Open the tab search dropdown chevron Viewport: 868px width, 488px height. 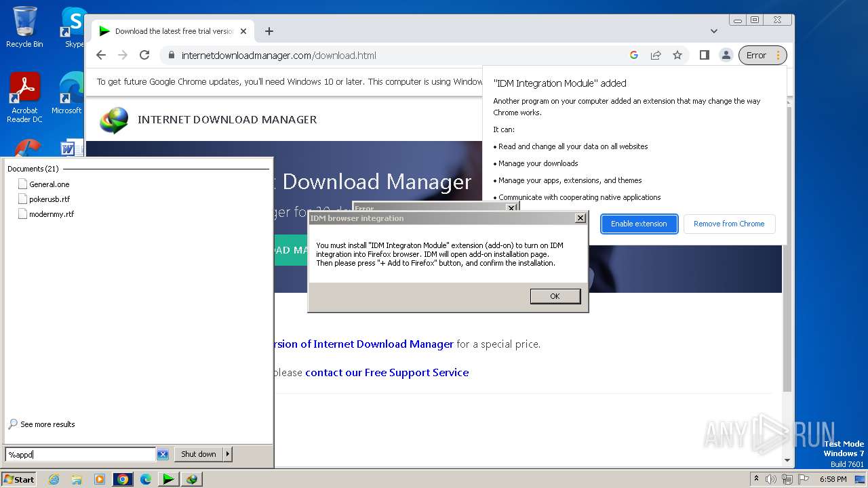point(714,31)
